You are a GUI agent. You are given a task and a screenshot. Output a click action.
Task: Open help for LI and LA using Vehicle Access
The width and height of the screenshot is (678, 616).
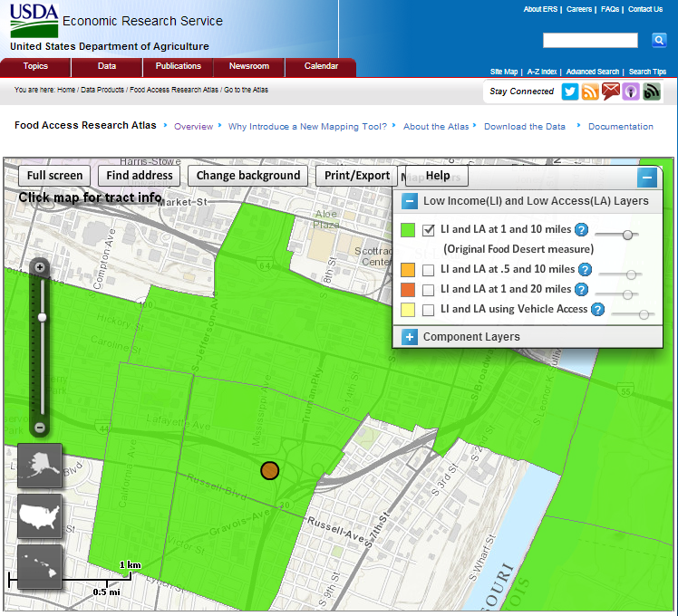click(x=597, y=309)
